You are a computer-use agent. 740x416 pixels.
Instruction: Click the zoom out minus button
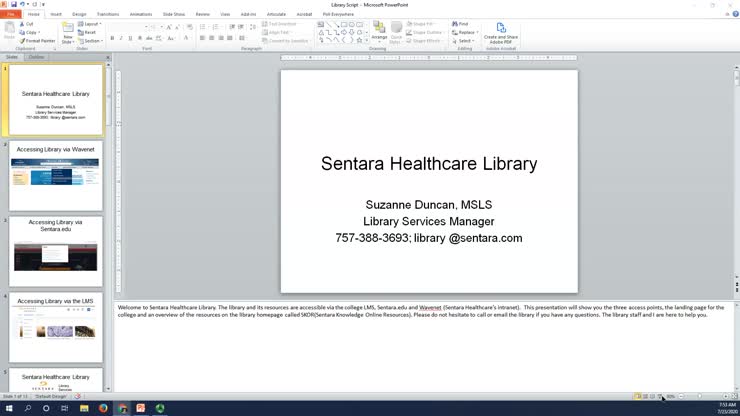(681, 397)
